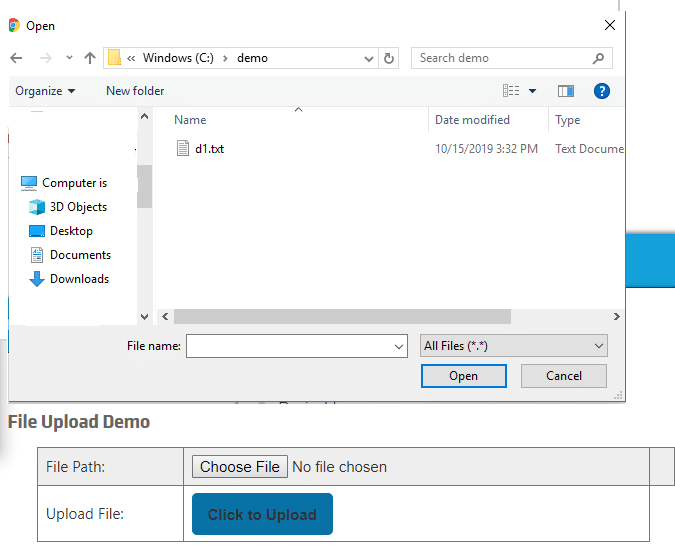Close the Open dialog window
This screenshot has height=552, width=675.
click(610, 25)
